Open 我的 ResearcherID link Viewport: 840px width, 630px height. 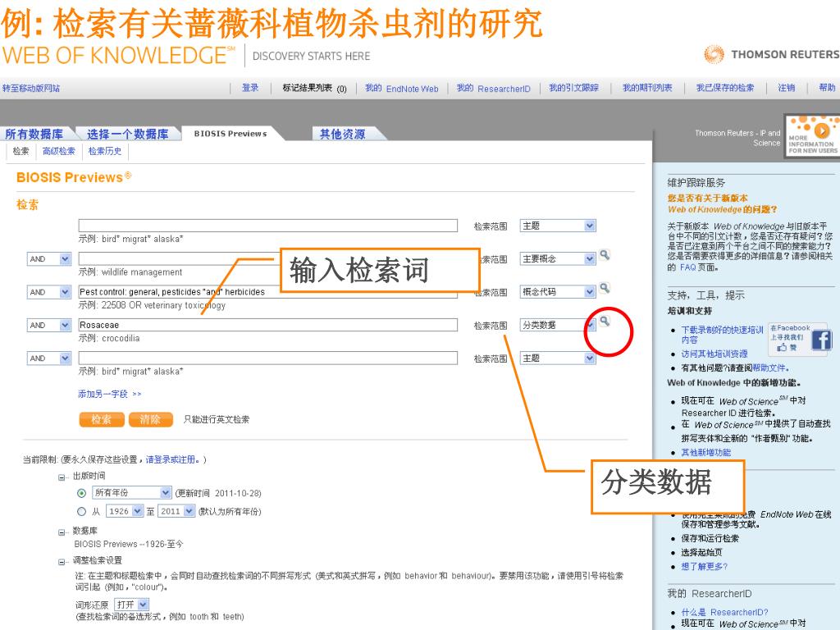pos(493,89)
